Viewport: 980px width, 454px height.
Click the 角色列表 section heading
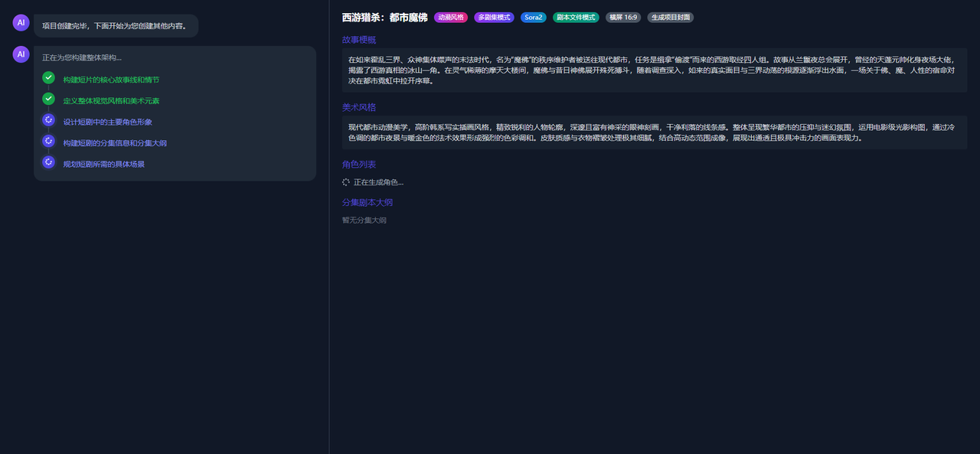pos(359,165)
